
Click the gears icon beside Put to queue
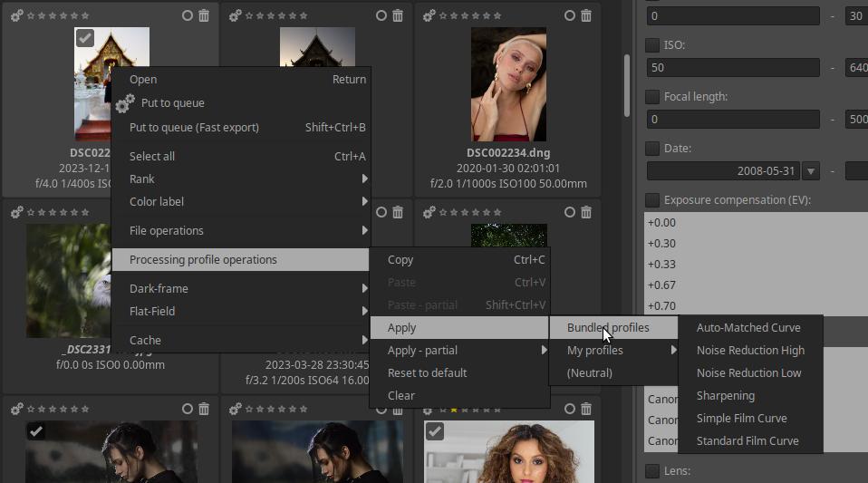tap(125, 103)
